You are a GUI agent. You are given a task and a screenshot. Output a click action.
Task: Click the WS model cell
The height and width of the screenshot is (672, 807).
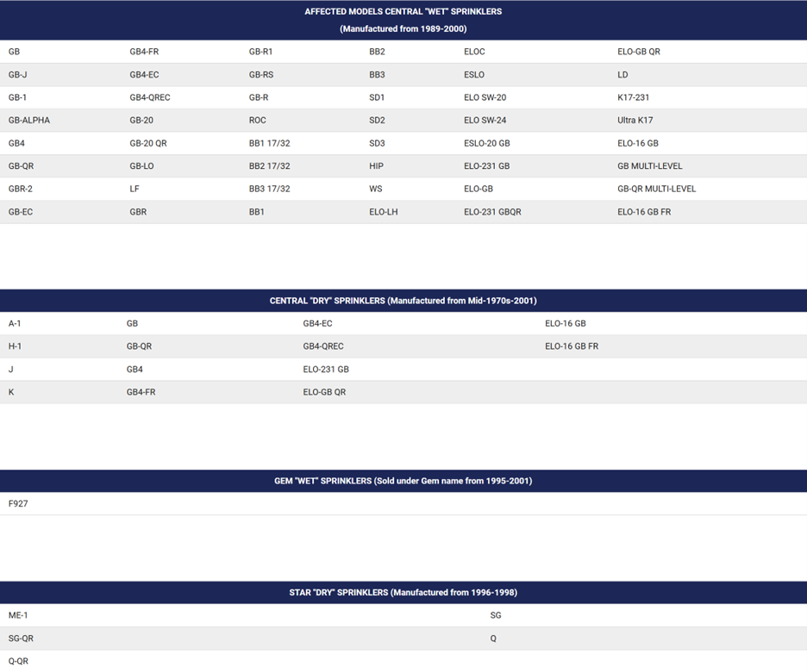point(375,189)
